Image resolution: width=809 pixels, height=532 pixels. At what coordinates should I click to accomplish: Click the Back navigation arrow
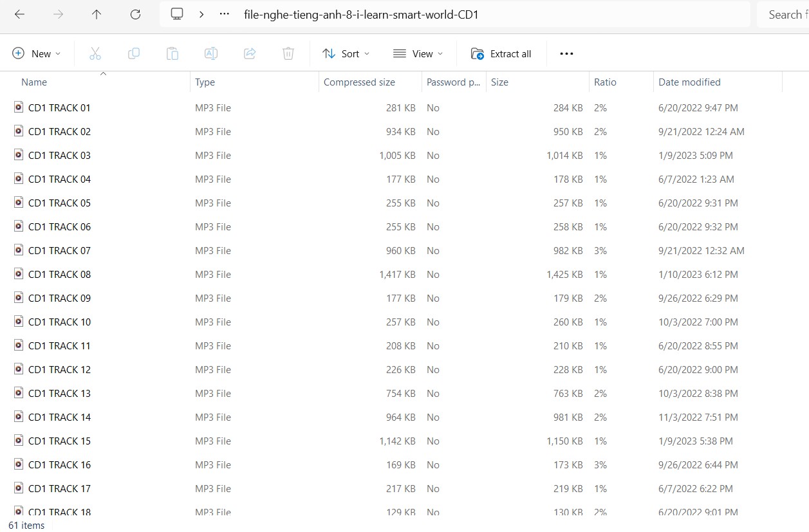pos(19,14)
